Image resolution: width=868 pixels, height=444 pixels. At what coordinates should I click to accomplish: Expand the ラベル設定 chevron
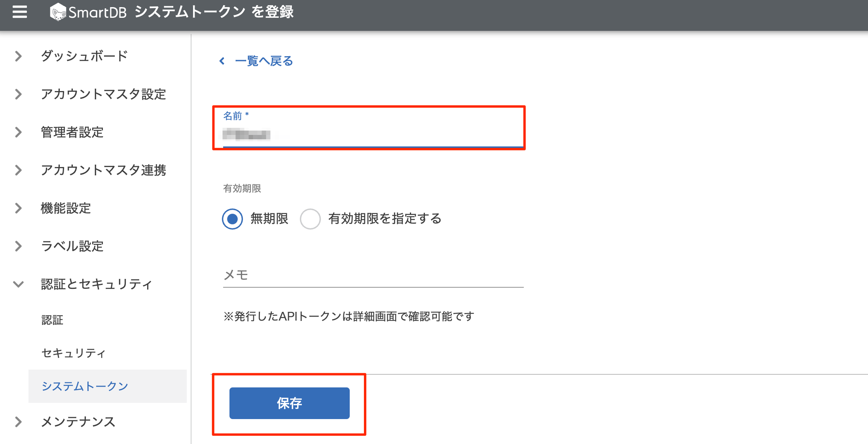18,246
